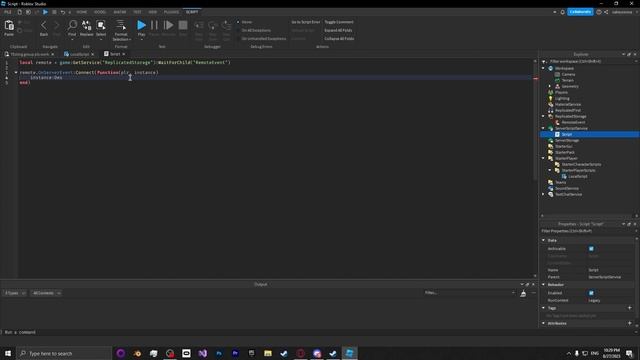640x360 pixels.
Task: Select MaterialService in Explorer
Action: [x=568, y=104]
